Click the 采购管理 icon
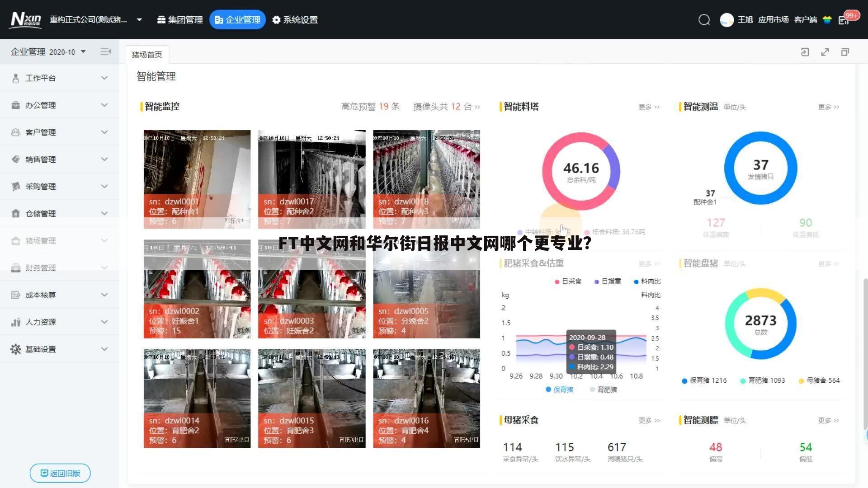 [16, 187]
